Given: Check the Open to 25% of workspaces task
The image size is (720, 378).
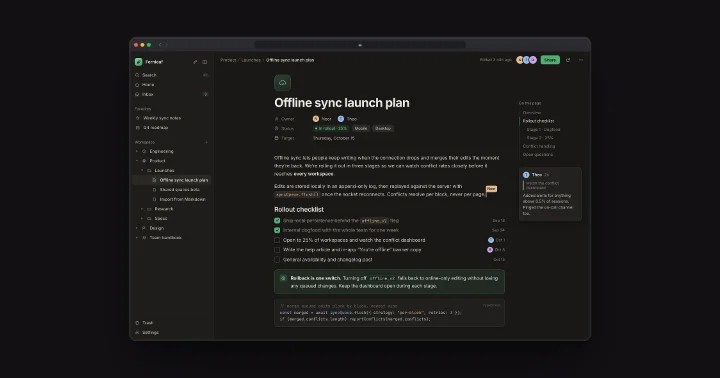Looking at the screenshot, I should coord(277,240).
